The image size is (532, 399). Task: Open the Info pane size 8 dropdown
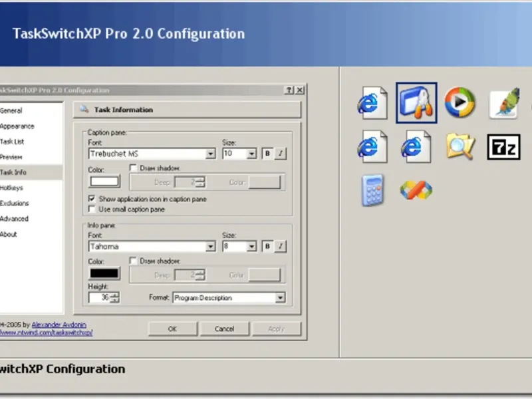[x=251, y=246]
